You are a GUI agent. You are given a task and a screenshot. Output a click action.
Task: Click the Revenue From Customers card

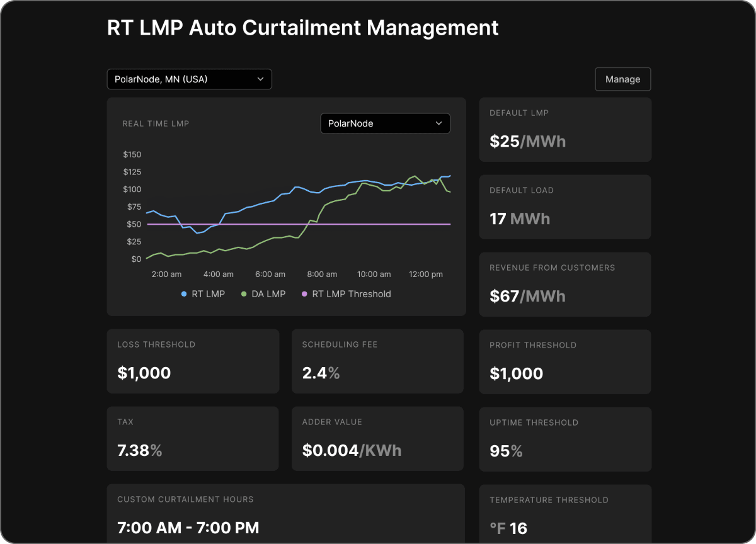click(x=564, y=284)
